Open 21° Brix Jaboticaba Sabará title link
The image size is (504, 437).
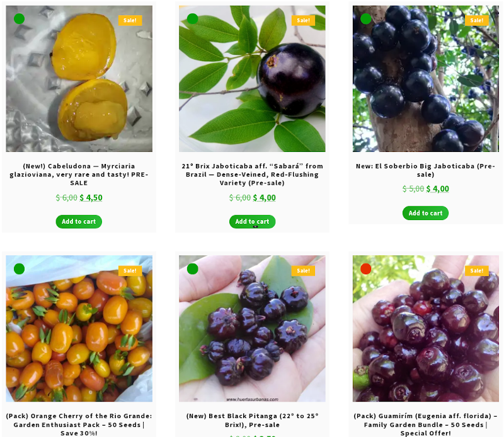[253, 175]
